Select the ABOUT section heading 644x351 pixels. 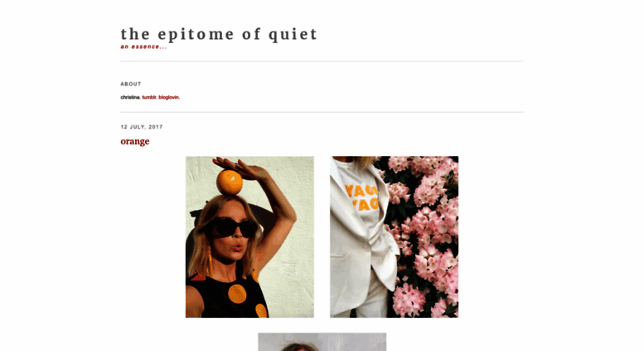tap(131, 84)
